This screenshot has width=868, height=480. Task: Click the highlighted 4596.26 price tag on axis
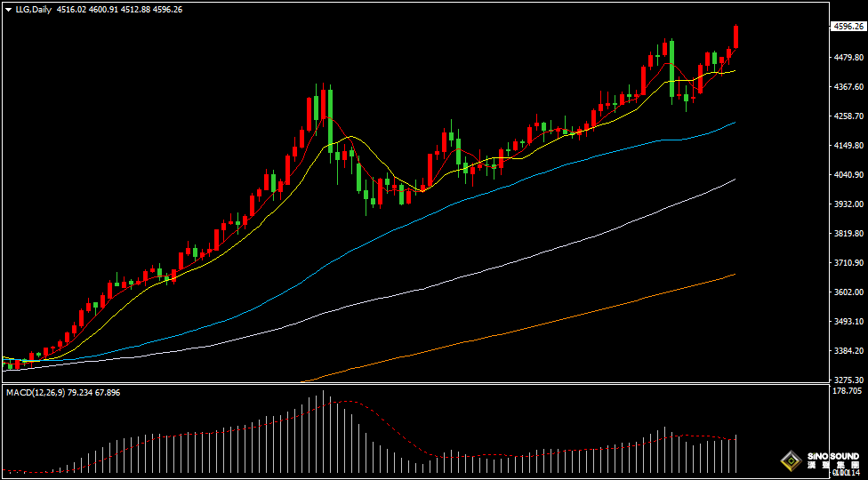(847, 27)
